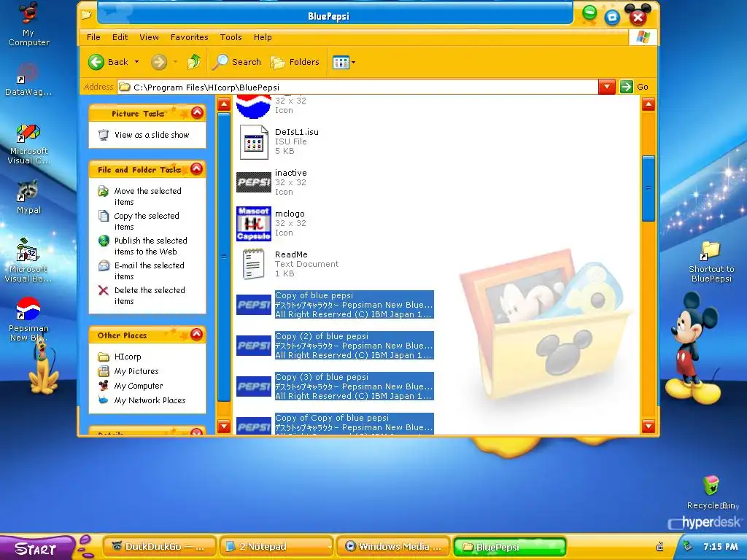
Task: Click the address path field
Action: [x=357, y=87]
